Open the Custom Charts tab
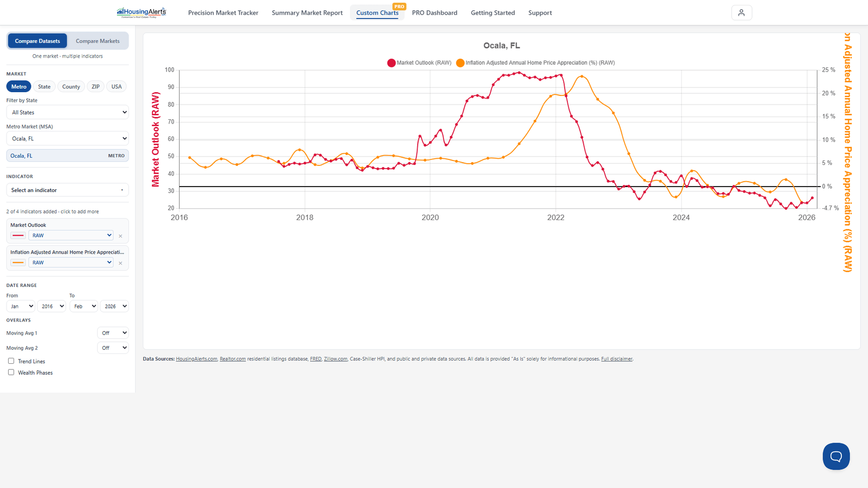This screenshot has height=488, width=868. coord(377,12)
